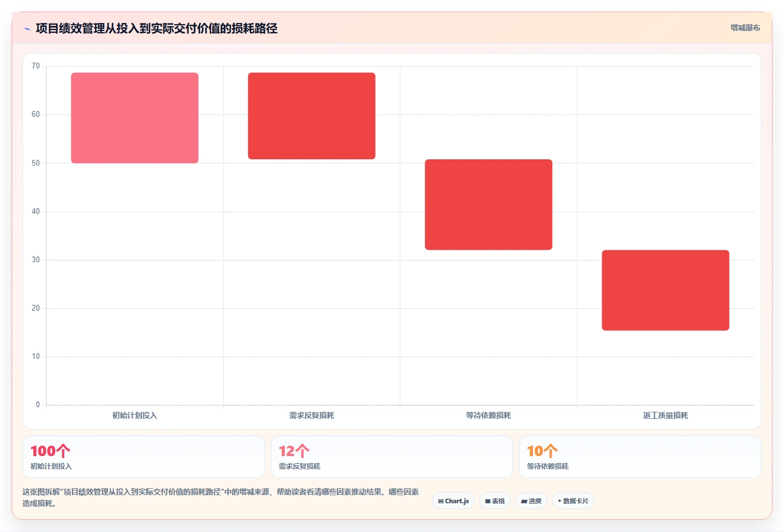Click the y-axis value 10

[x=36, y=357]
